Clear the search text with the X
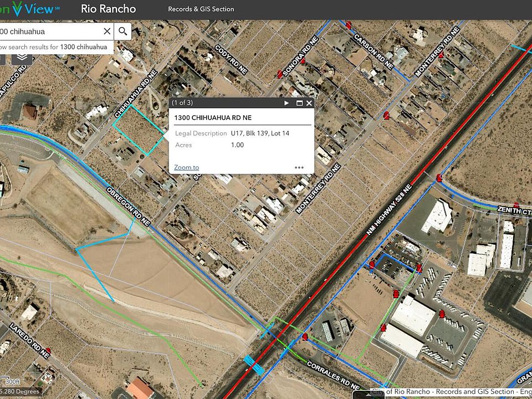532x399 pixels. point(107,31)
